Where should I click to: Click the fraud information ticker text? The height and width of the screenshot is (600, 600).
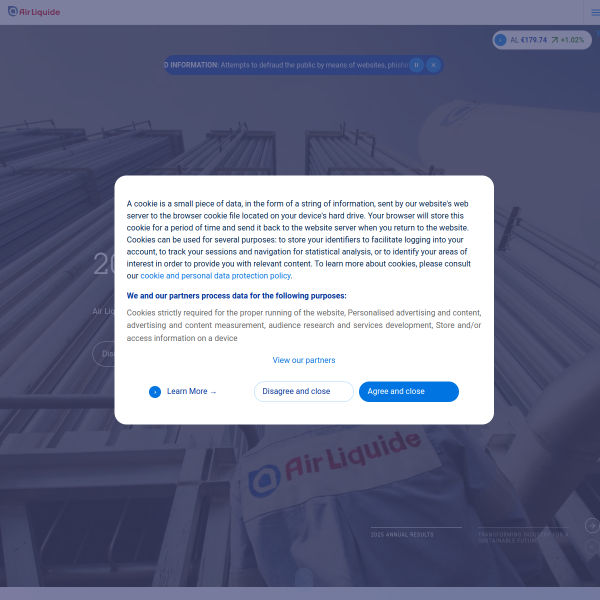click(287, 65)
